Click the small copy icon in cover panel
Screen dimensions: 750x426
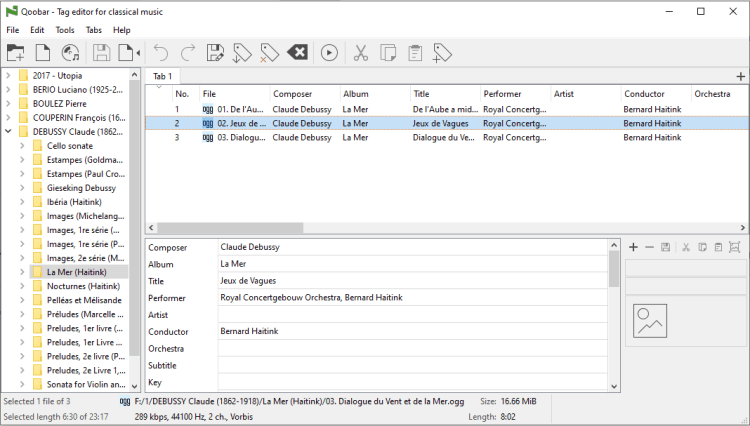pyautogui.click(x=702, y=247)
